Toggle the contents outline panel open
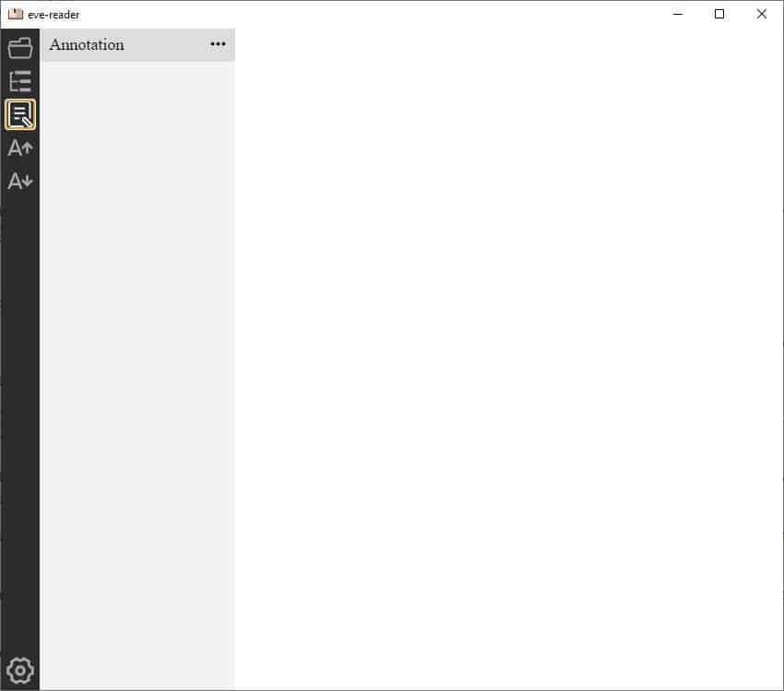 point(19,81)
